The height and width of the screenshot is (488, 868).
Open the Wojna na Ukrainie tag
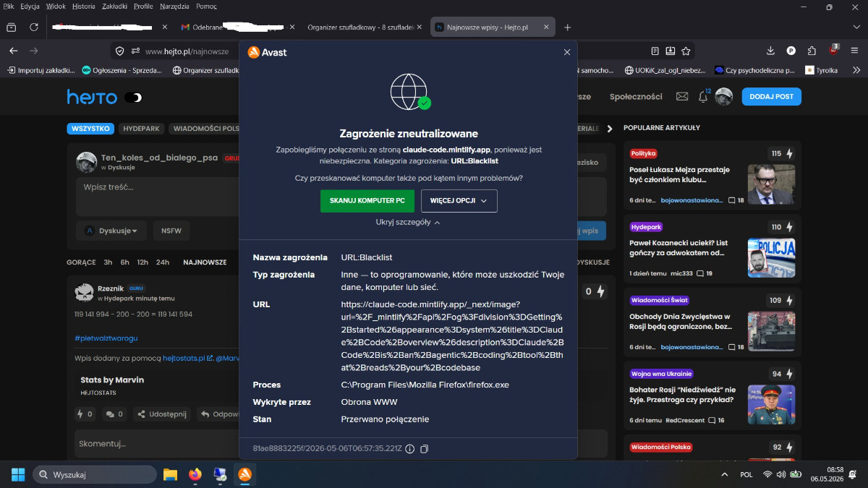click(662, 374)
